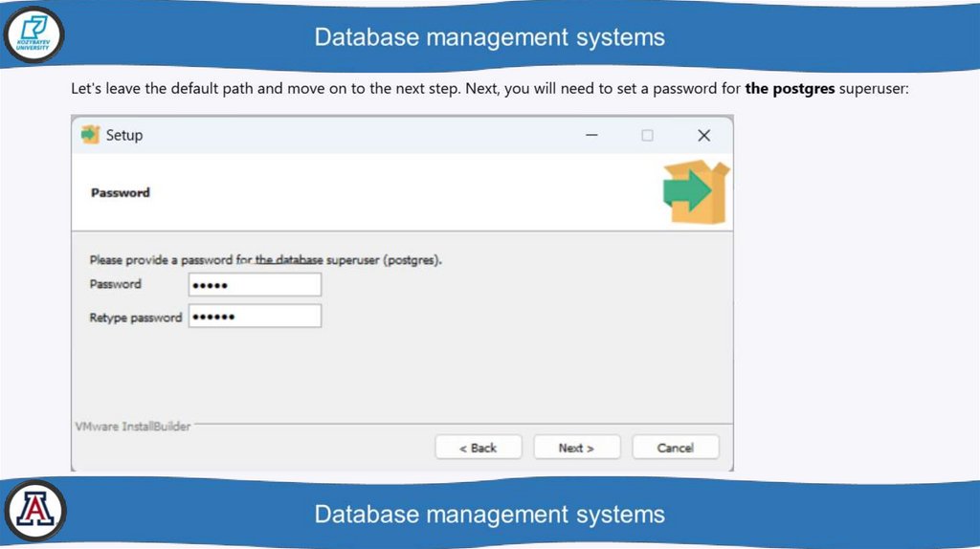Click the bold Password heading in the white banner
The width and height of the screenshot is (980, 549).
(x=121, y=192)
